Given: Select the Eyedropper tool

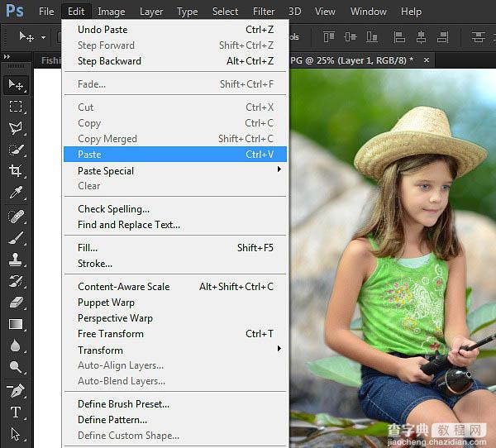Looking at the screenshot, I should [x=16, y=192].
